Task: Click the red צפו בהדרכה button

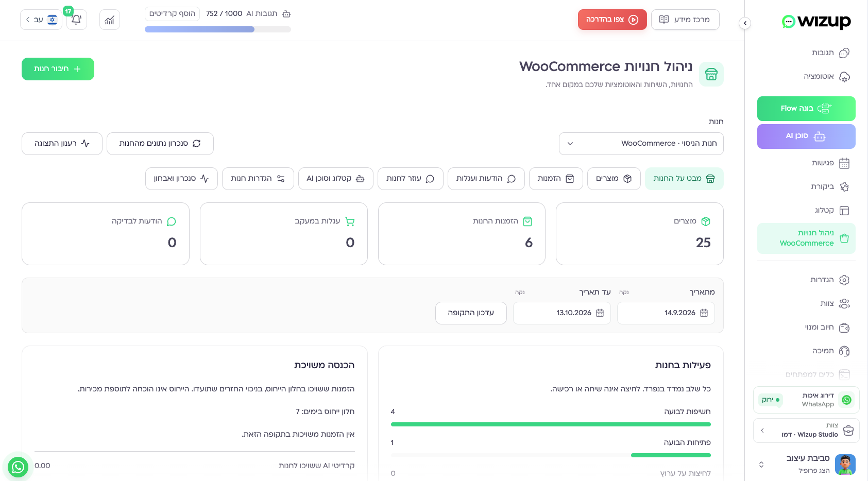Action: pyautogui.click(x=612, y=20)
